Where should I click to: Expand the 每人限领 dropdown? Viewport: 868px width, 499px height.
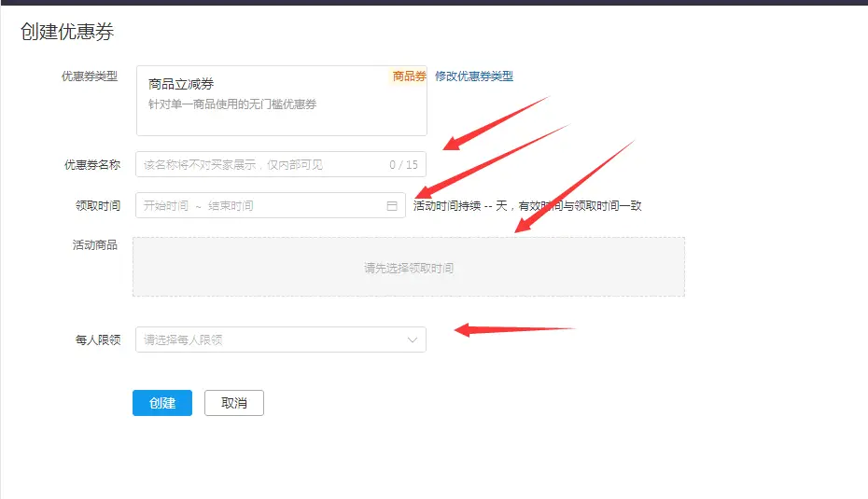(281, 340)
